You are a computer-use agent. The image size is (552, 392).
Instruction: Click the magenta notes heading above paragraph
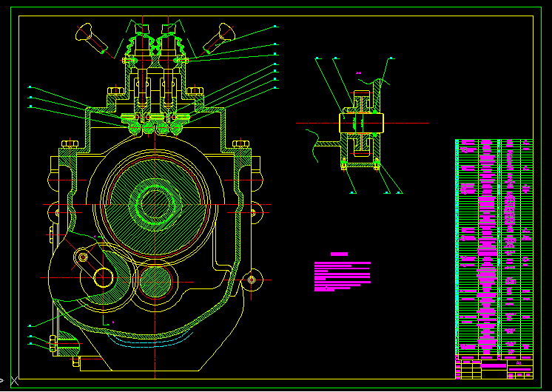point(339,254)
